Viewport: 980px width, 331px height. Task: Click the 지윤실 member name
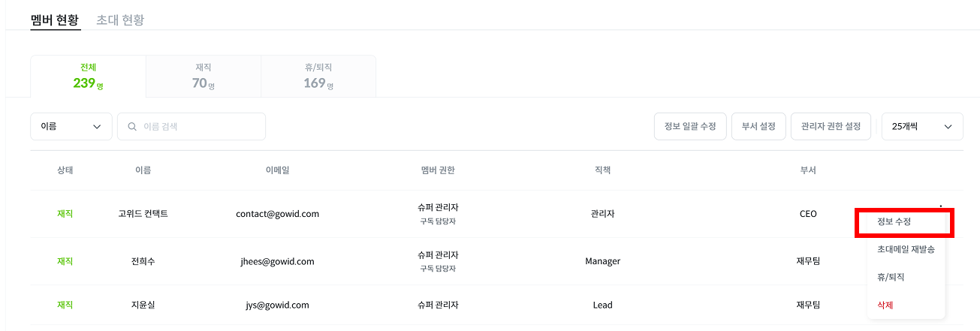[143, 305]
